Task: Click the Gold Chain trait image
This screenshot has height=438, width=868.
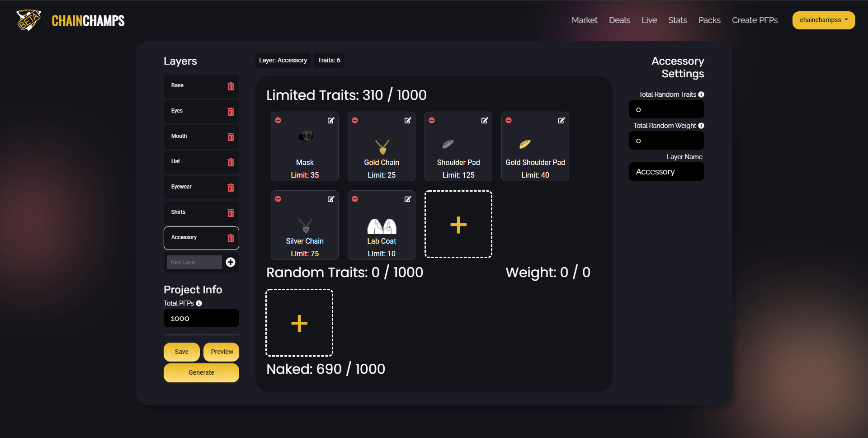Action: (x=382, y=147)
